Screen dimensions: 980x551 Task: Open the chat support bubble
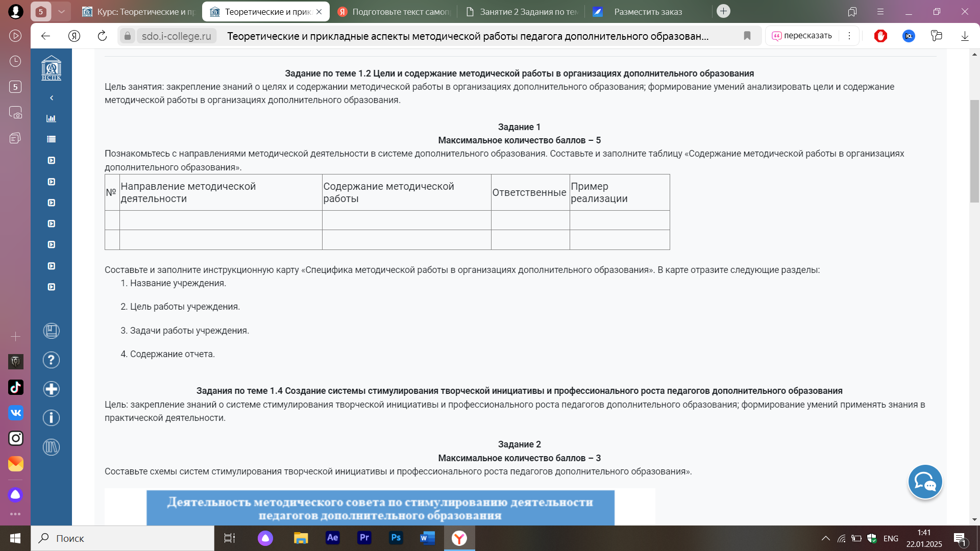point(925,482)
